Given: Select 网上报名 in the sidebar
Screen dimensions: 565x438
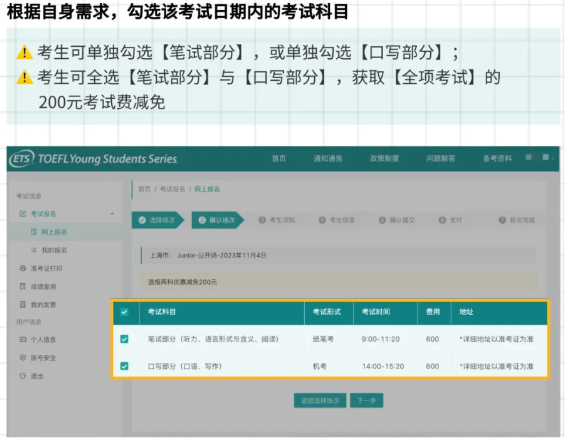Looking at the screenshot, I should (54, 232).
